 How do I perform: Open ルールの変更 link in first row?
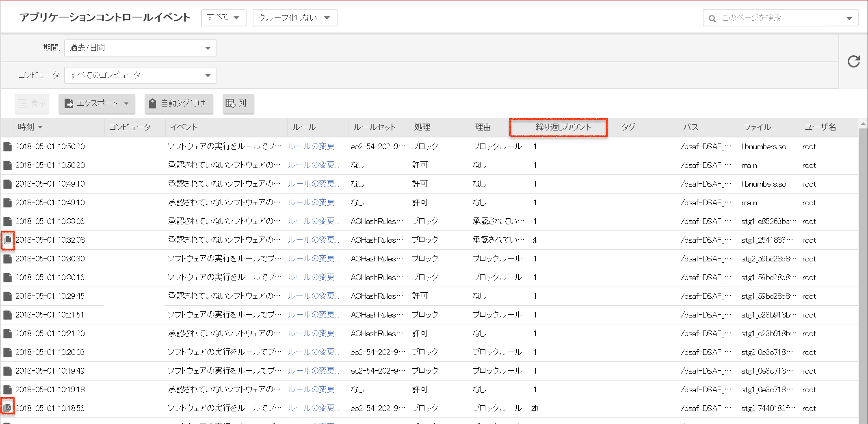[313, 146]
